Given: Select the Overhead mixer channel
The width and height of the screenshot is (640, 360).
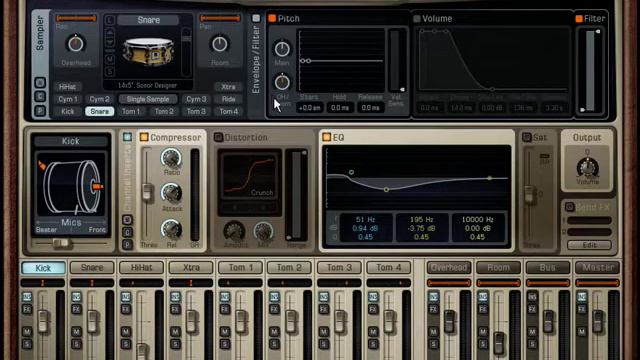Looking at the screenshot, I should coord(449,268).
